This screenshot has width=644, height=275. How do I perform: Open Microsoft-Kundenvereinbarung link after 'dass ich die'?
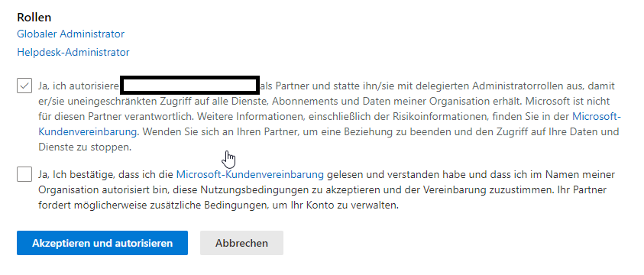click(250, 174)
